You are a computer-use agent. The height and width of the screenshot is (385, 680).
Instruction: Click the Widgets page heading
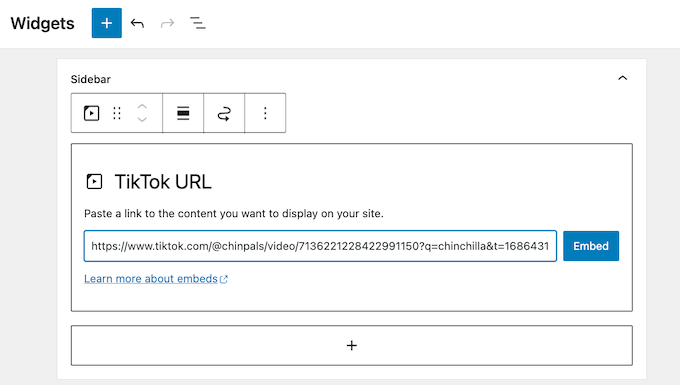42,23
